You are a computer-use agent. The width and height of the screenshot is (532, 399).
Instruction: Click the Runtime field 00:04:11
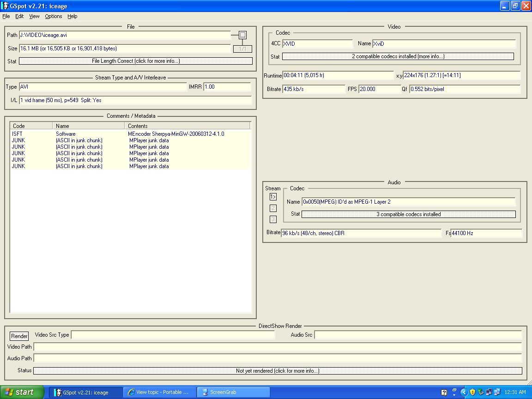338,75
